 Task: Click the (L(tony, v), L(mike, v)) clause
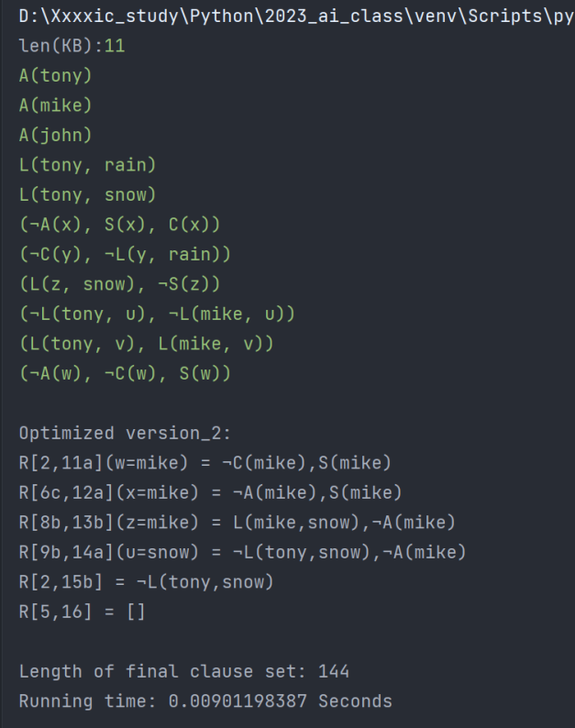coord(147,344)
